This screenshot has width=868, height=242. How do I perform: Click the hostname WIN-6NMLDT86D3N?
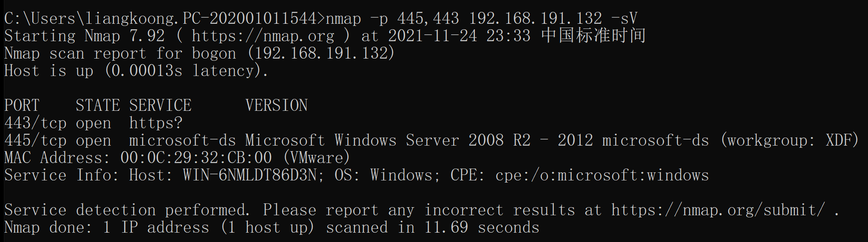[250, 175]
